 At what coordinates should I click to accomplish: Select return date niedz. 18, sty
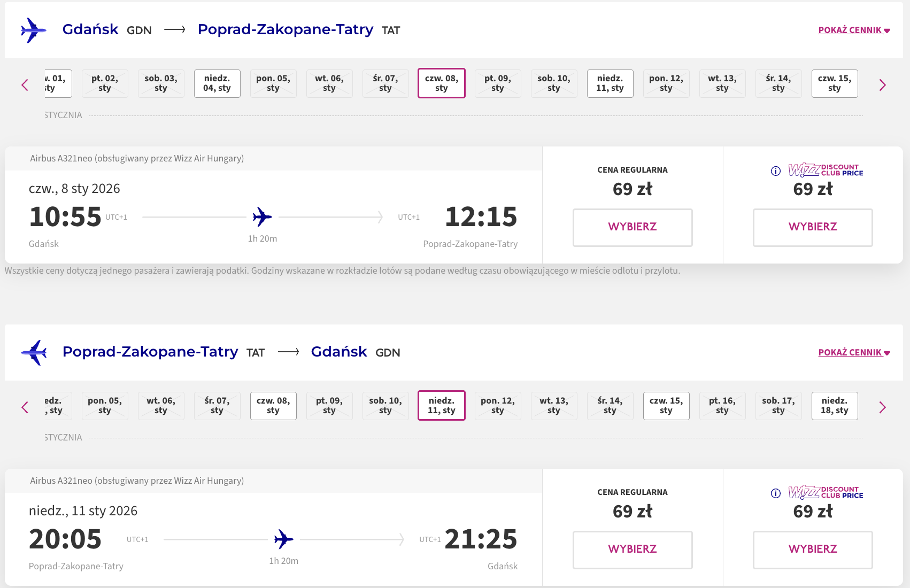click(x=835, y=406)
